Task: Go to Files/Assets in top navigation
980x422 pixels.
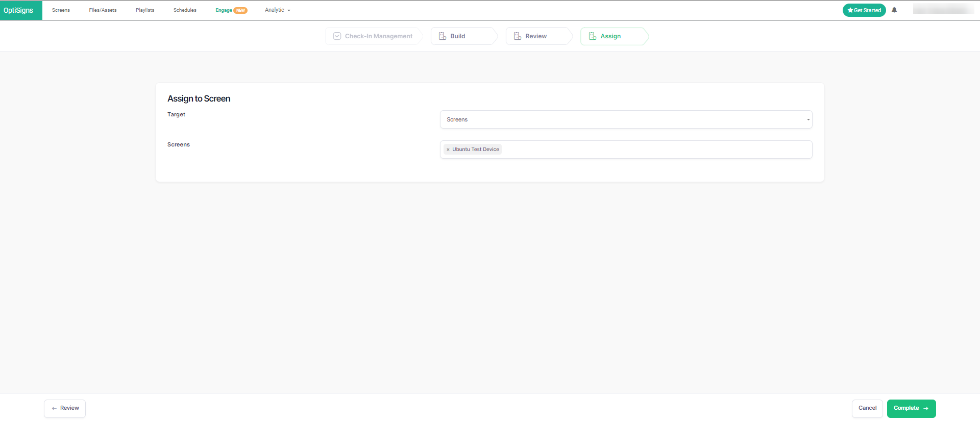Action: [103, 10]
